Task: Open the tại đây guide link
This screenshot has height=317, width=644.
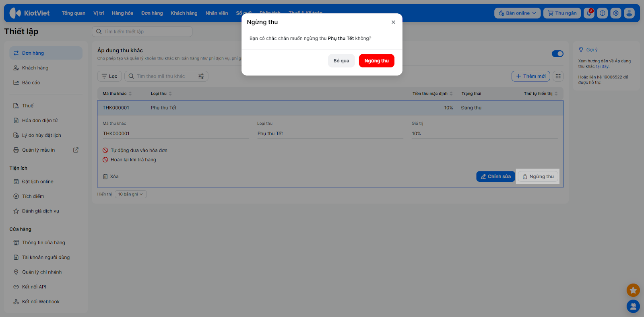Action: tap(603, 66)
